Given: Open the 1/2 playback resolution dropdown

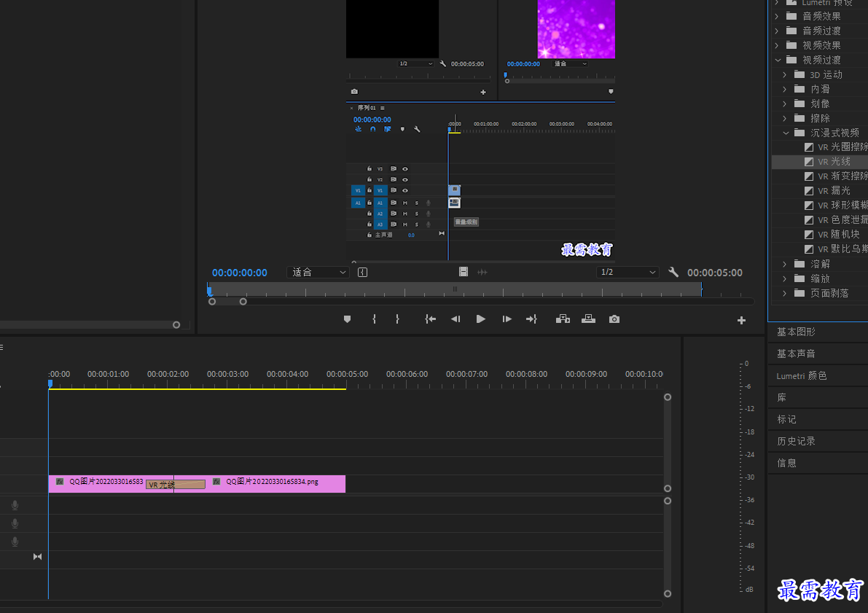Looking at the screenshot, I should pyautogui.click(x=627, y=272).
